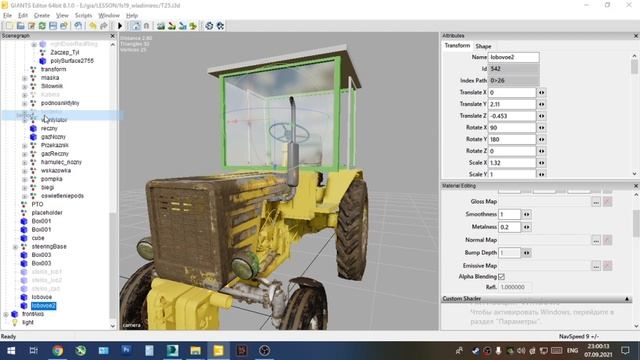Image resolution: width=640 pixels, height=360 pixels.
Task: Select the cube shape in scenegraph
Action: 38,238
